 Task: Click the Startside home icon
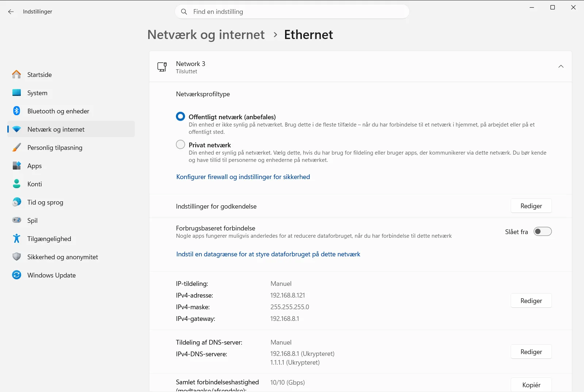pyautogui.click(x=16, y=74)
